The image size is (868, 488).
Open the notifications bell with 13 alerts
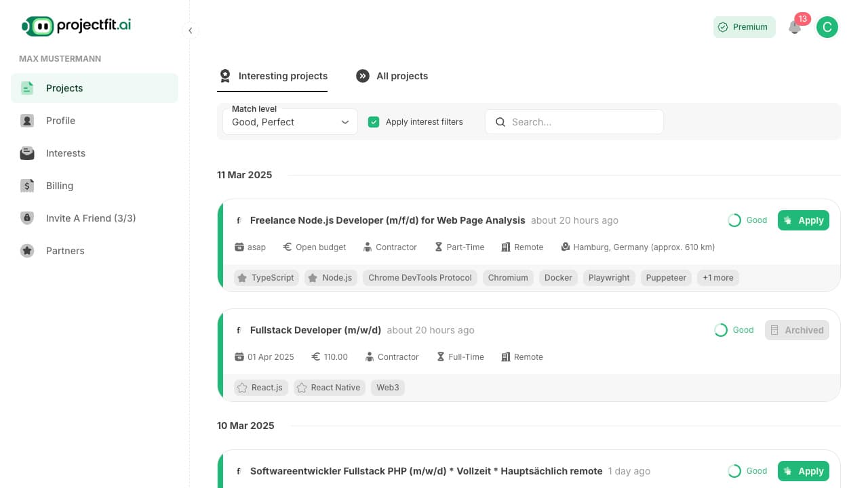794,27
